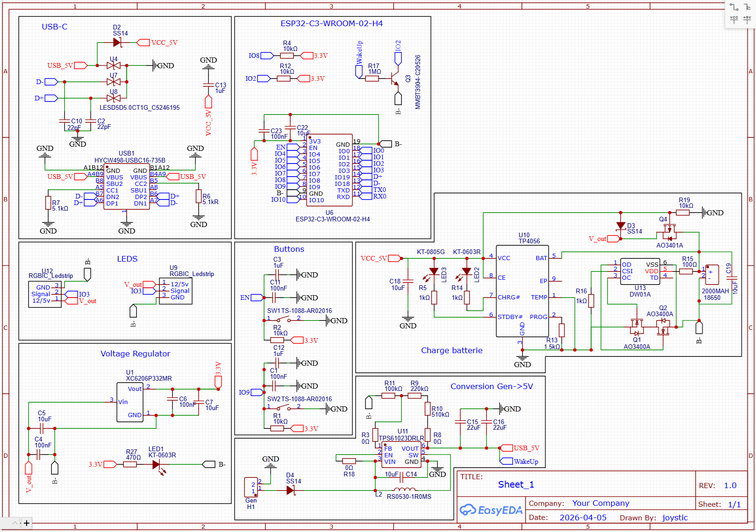756x532 pixels.
Task: Select the 2000MAH 18650 battery label
Action: point(715,294)
